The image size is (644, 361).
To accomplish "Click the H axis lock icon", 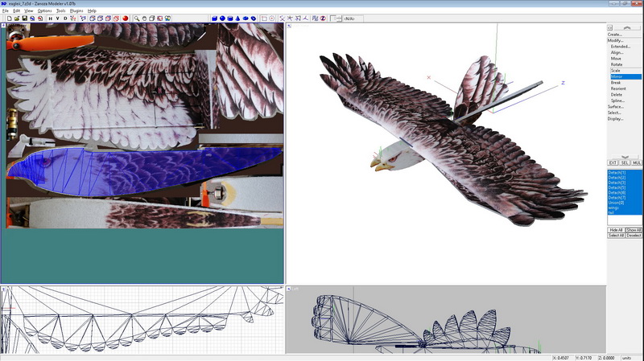I will click(x=50, y=18).
